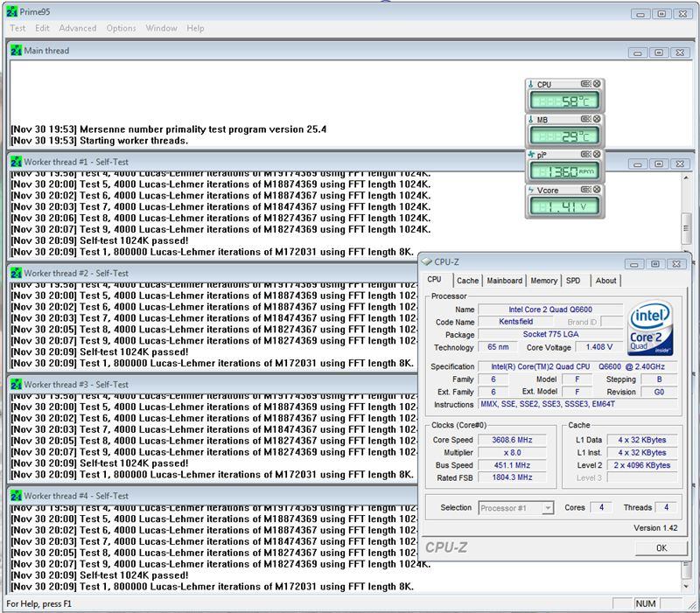Open the About tab in CPU-Z
The image size is (700, 613).
[x=605, y=281]
